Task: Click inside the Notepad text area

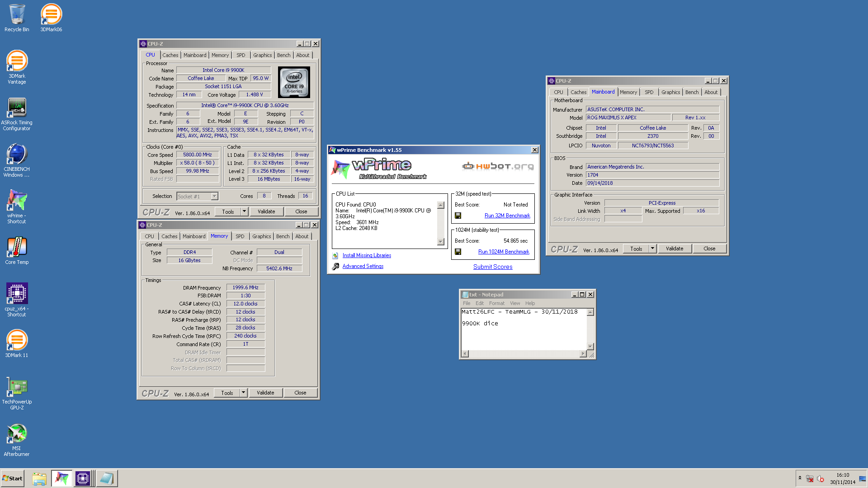Action: point(524,329)
